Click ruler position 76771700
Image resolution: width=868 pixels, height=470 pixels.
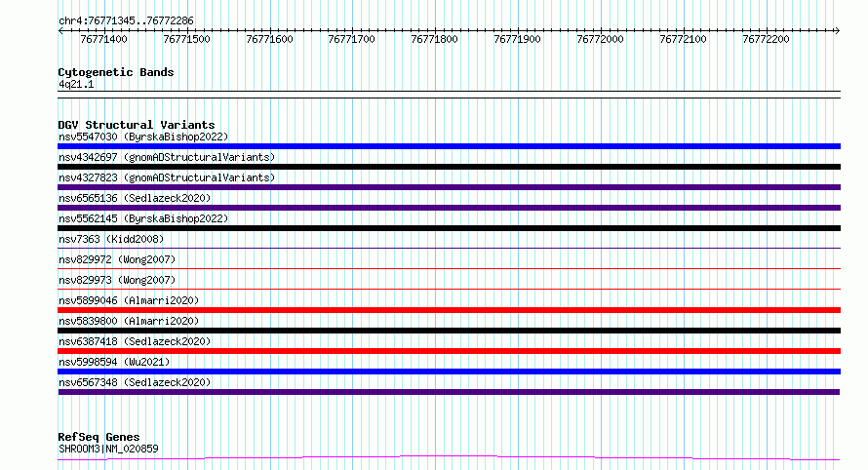351,39
